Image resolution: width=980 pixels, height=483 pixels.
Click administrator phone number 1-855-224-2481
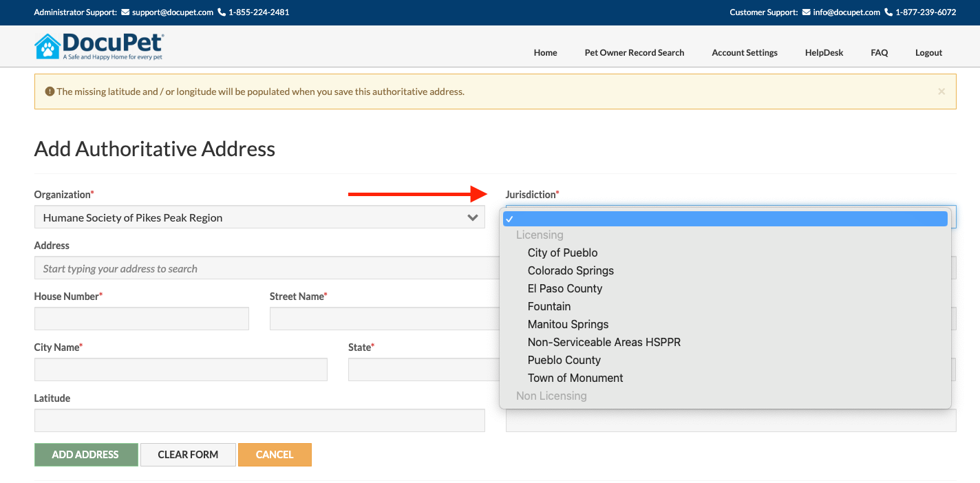click(x=259, y=12)
